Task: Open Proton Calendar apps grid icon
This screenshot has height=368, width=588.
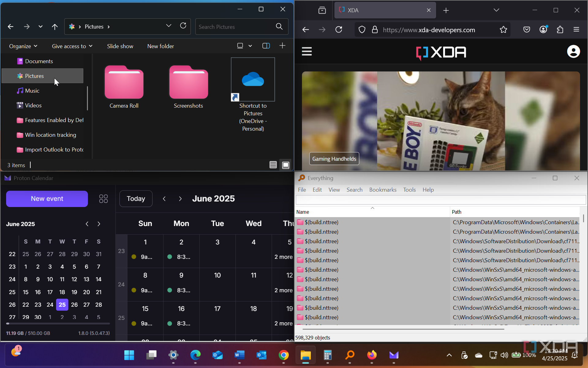Action: 104,199
